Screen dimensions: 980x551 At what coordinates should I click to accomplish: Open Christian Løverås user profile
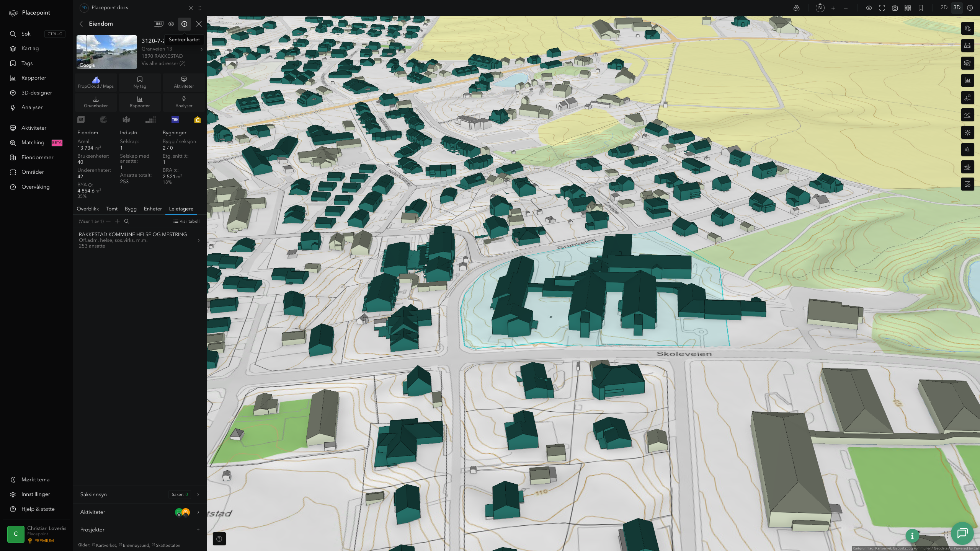pos(36,534)
